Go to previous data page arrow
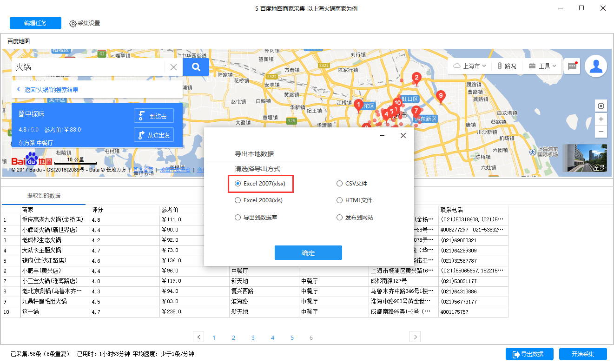The width and height of the screenshot is (614, 364). click(x=198, y=337)
